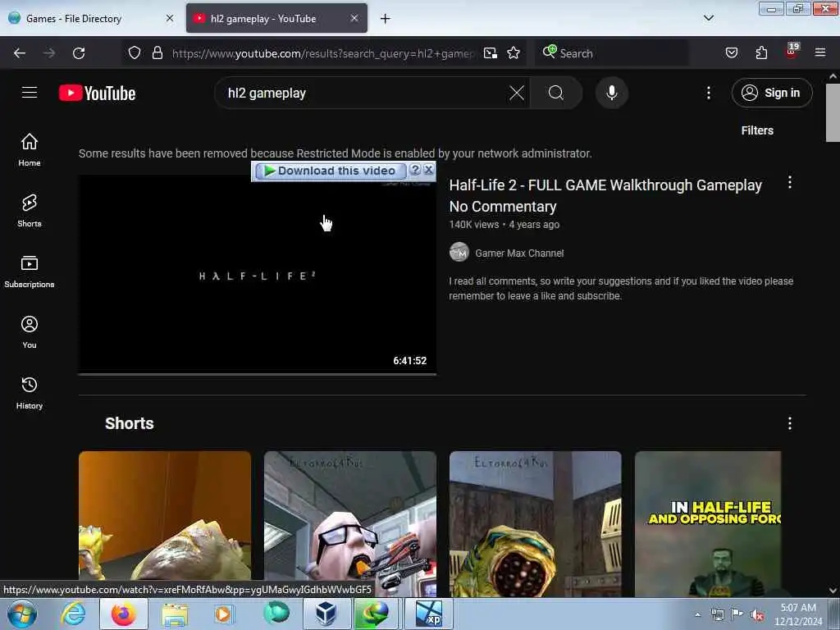840x630 pixels.
Task: Open Windows Explorer folder in taskbar
Action: [x=175, y=614]
